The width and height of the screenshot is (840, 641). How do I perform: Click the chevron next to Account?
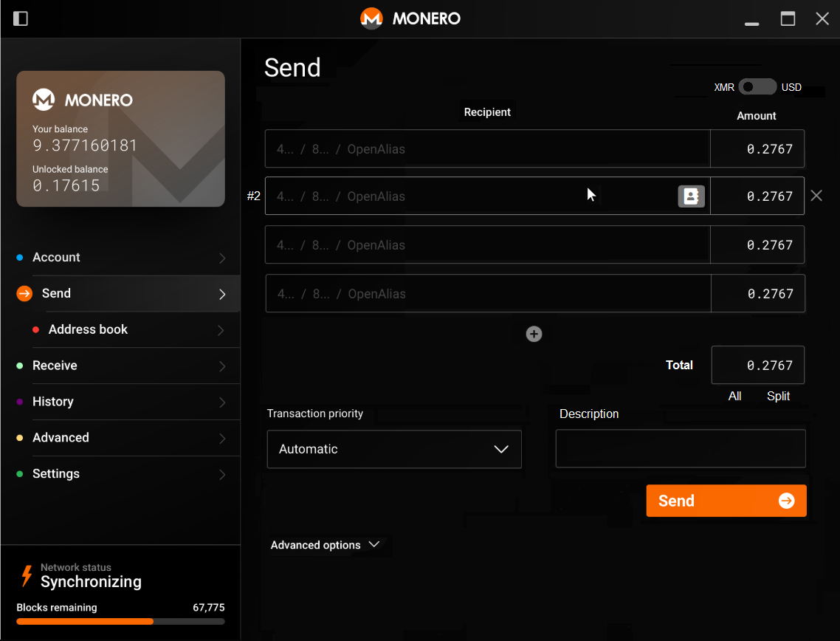click(x=221, y=258)
